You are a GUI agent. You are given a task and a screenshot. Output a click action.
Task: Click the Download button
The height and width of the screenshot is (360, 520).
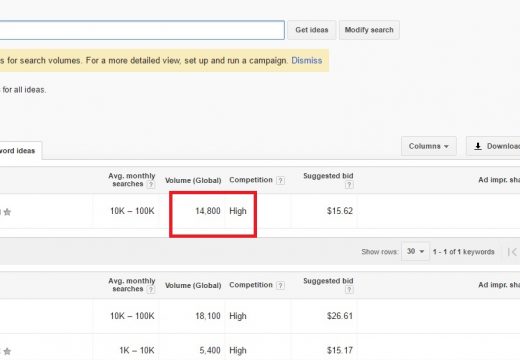coord(493,146)
